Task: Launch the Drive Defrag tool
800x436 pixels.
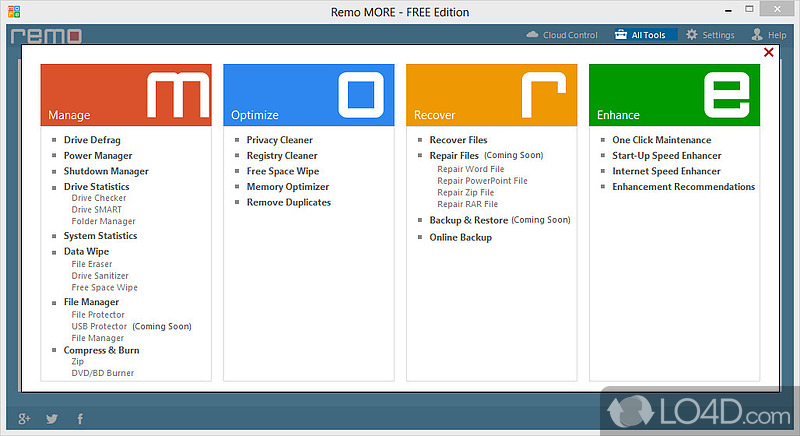Action: 92,140
